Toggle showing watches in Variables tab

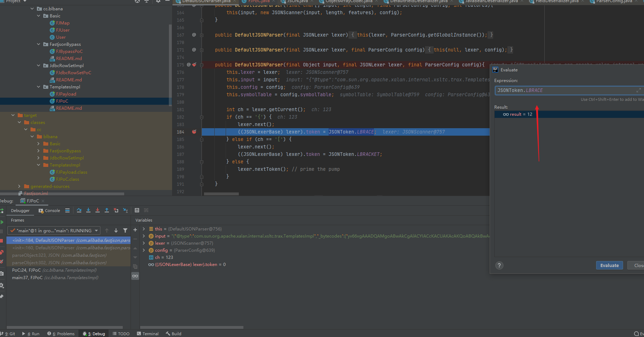[x=135, y=276]
